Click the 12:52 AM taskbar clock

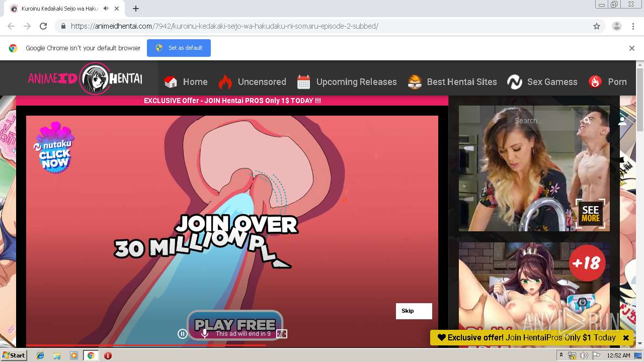point(618,355)
